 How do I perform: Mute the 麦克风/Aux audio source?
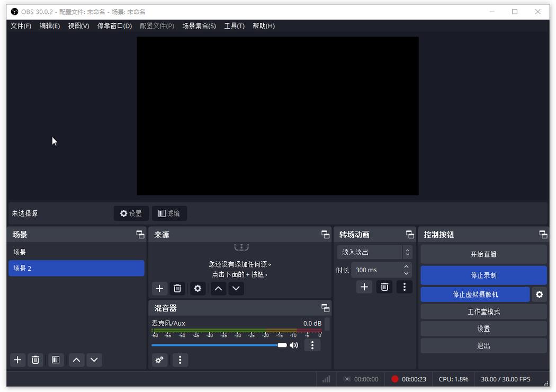294,345
